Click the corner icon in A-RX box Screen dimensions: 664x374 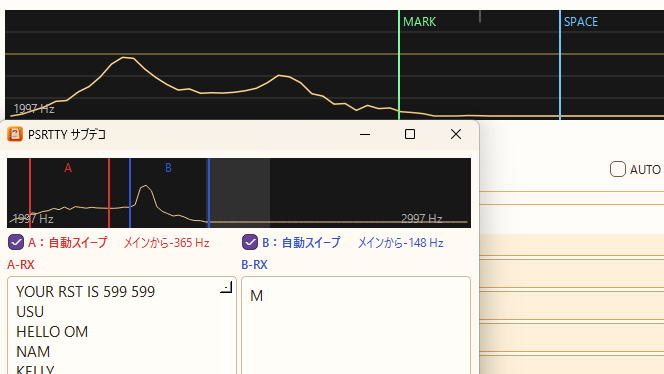(226, 287)
